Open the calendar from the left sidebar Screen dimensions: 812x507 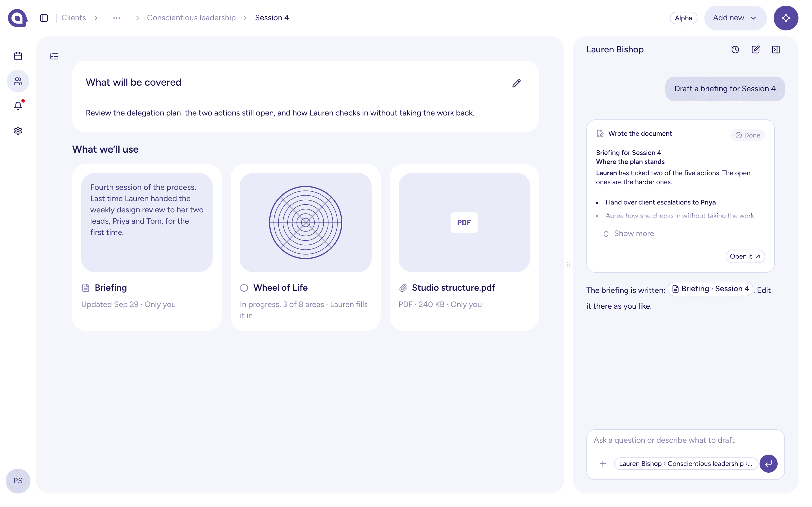coord(18,56)
